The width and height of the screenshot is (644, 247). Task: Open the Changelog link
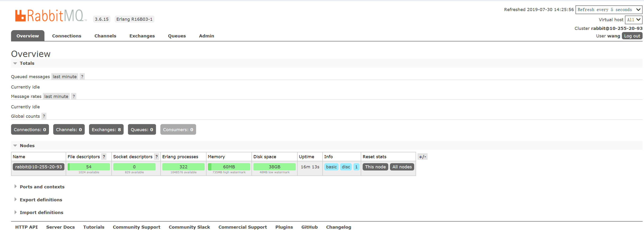(339, 227)
